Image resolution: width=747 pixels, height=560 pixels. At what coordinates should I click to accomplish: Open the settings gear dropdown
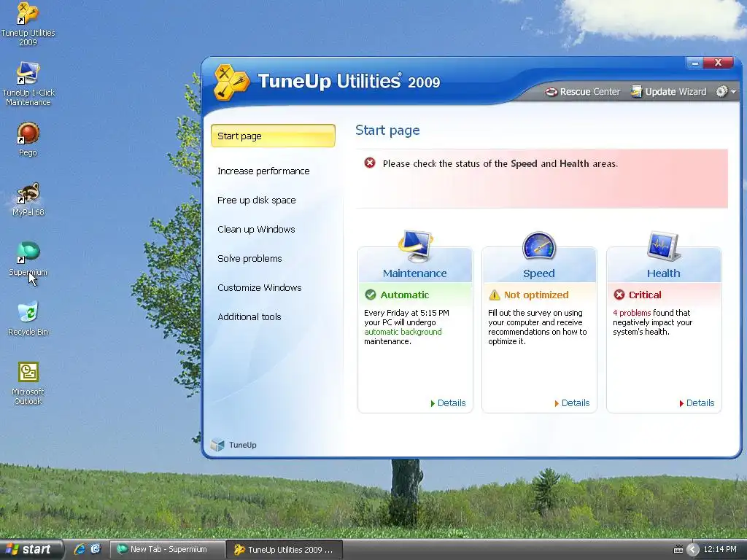[726, 91]
